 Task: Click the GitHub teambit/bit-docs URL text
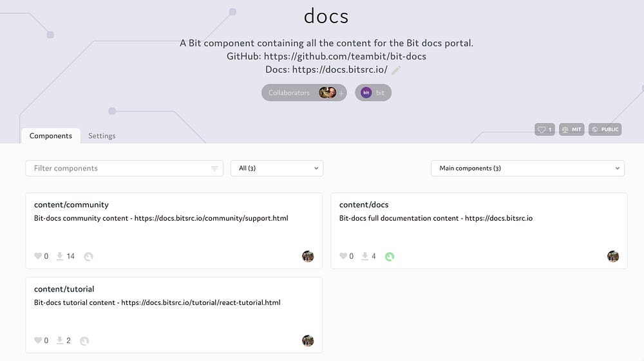[x=345, y=56]
